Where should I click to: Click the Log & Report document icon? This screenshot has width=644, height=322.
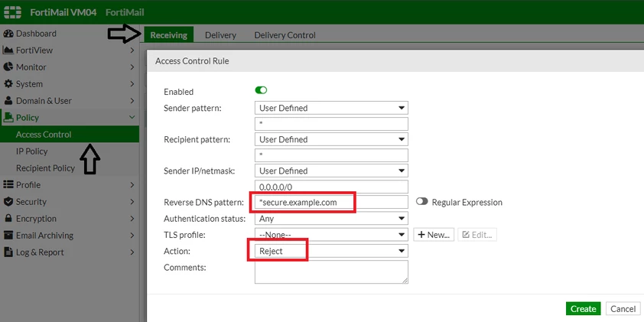pos(8,252)
